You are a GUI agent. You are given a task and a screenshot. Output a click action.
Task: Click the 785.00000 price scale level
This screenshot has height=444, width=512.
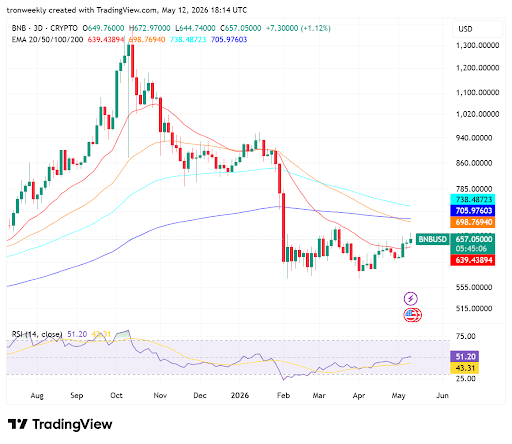tap(474, 189)
